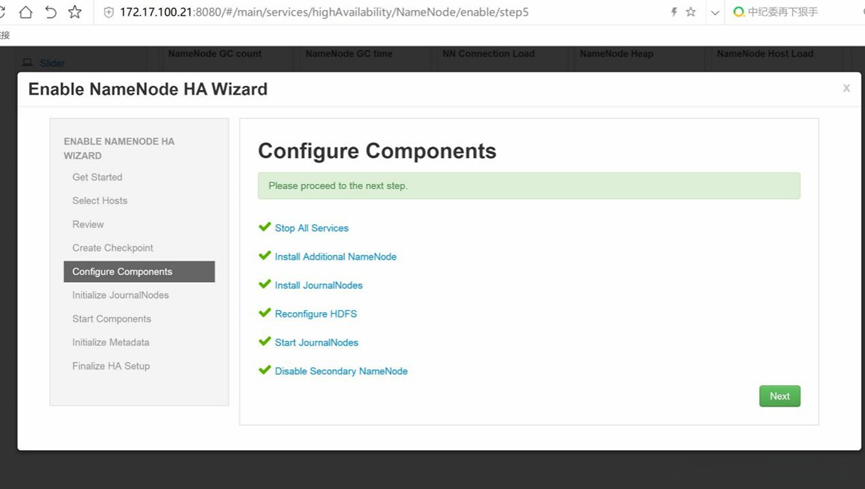Click the undo/back arrow icon

tap(51, 12)
